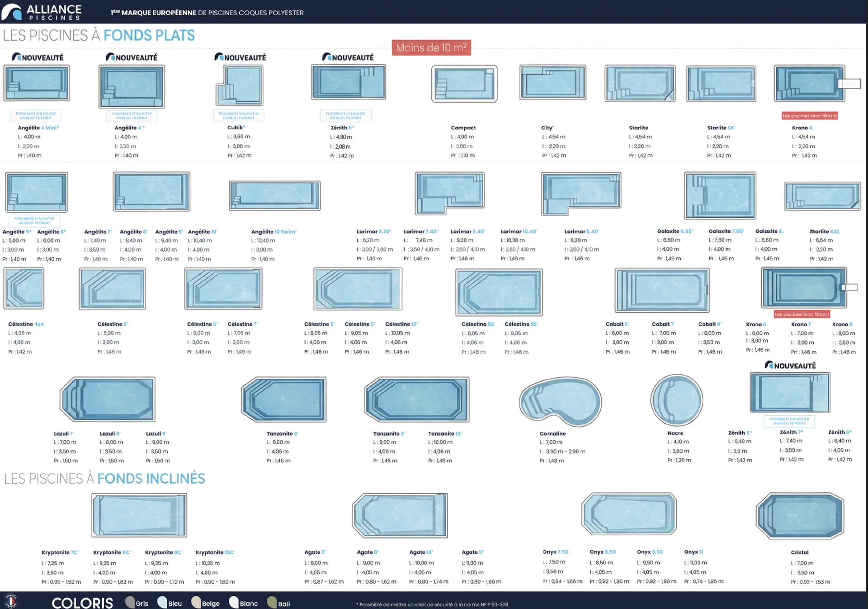Select the Cristal pool image
868x609 pixels.
[x=800, y=516]
